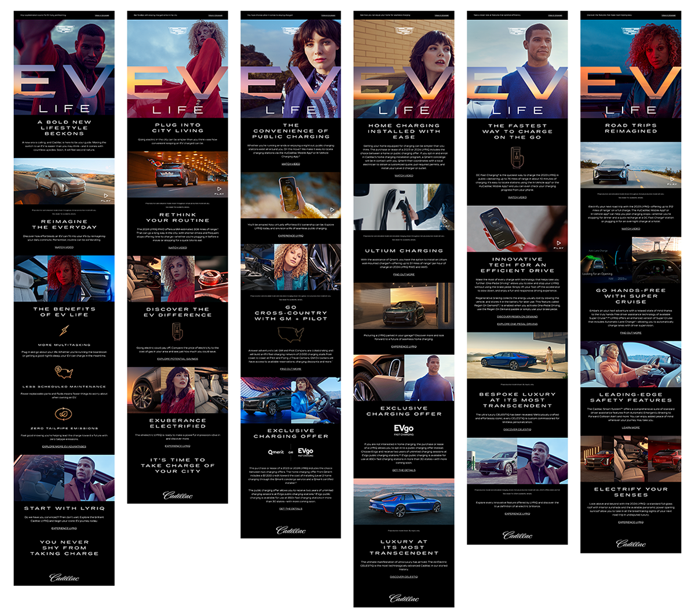The image size is (695, 616).
Task: Click the blue CELESTIQ car image in Home Charging email
Action: [404, 502]
